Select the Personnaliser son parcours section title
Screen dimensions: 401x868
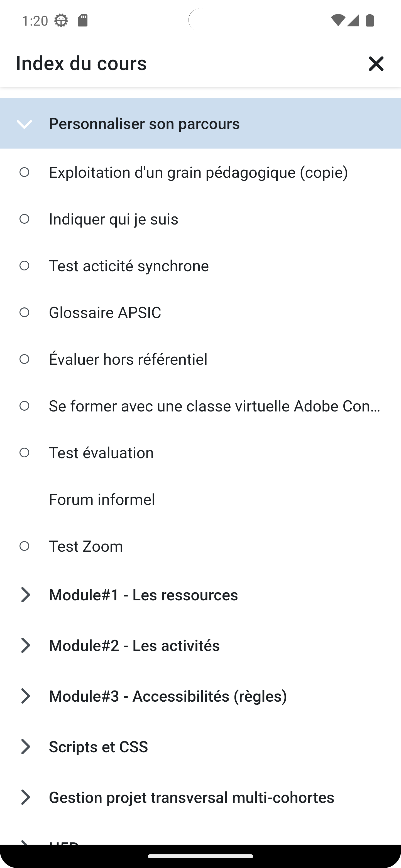pyautogui.click(x=144, y=124)
